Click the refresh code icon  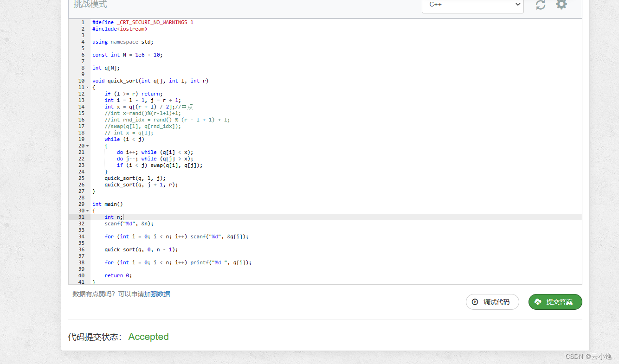541,5
